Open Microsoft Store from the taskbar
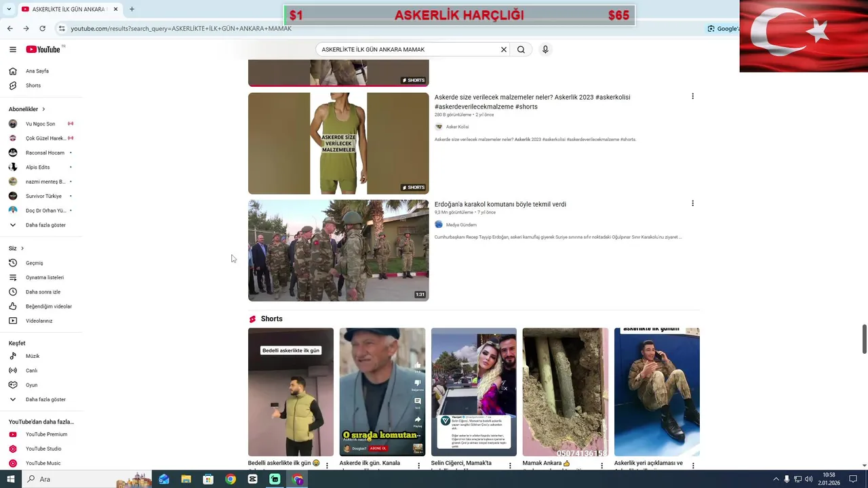 208,479
